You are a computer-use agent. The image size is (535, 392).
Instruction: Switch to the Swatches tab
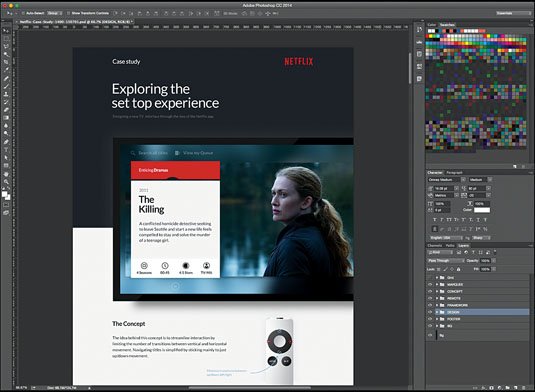tap(447, 25)
